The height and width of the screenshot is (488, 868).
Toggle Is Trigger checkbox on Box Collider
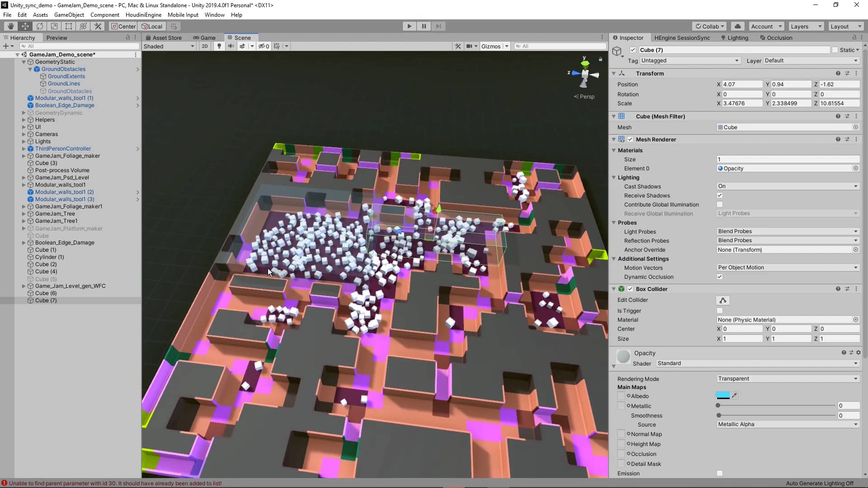720,310
